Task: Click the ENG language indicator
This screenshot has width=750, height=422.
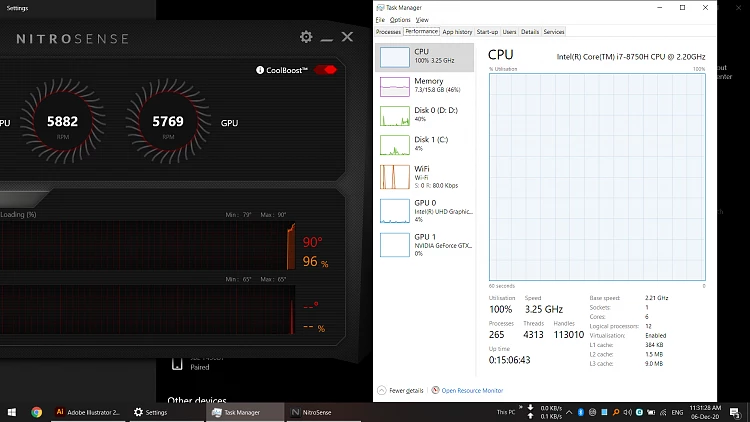Action: [x=677, y=412]
